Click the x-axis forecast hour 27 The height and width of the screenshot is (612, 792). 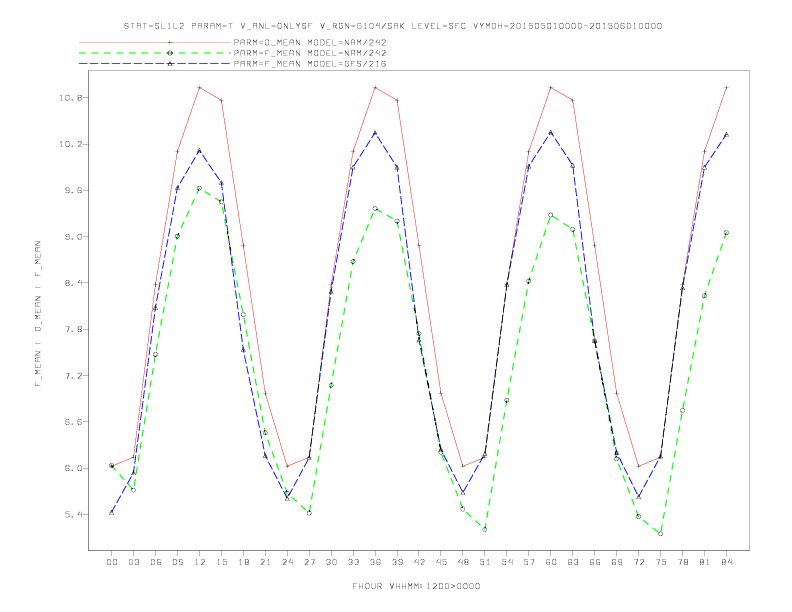(309, 562)
